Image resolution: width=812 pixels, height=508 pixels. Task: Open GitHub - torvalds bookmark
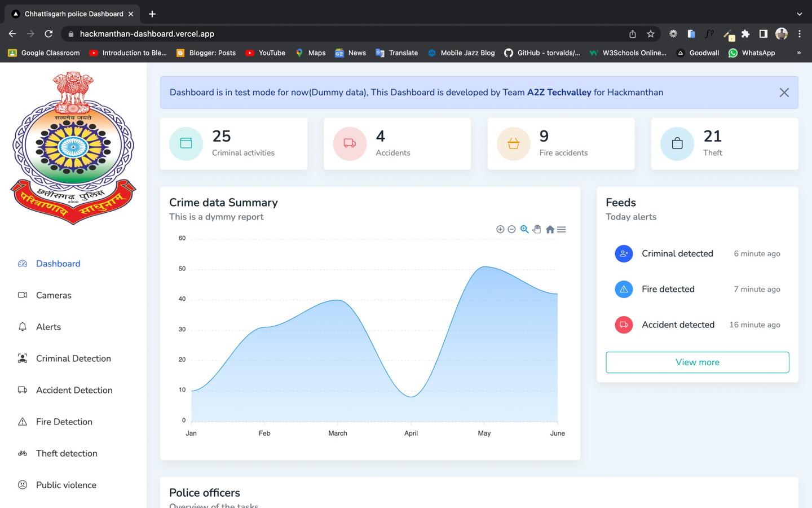pyautogui.click(x=542, y=53)
